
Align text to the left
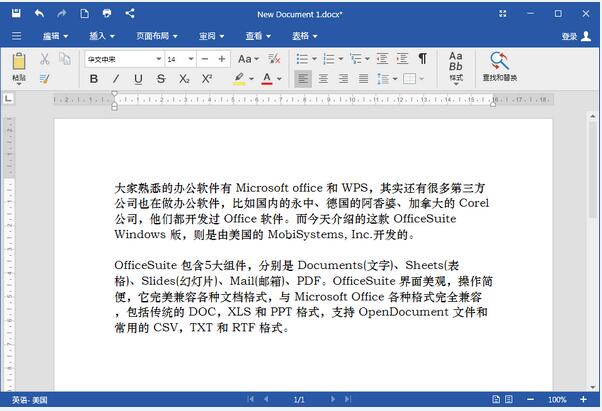(303, 79)
